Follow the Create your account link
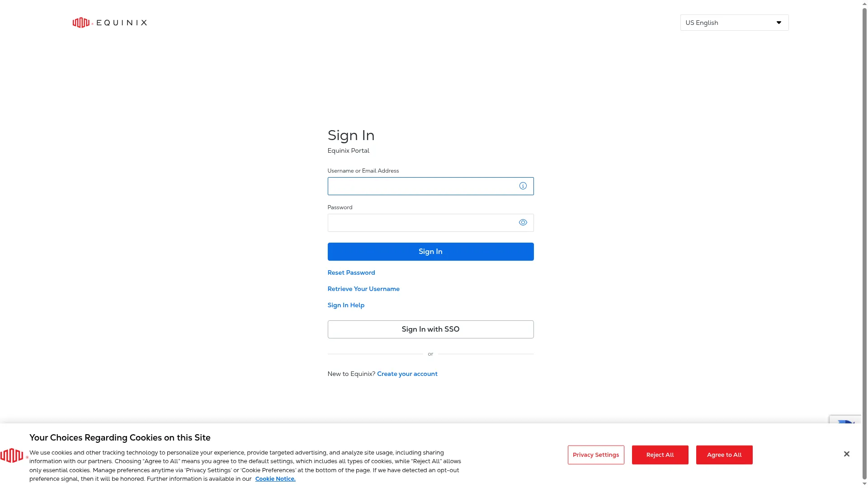 (407, 374)
